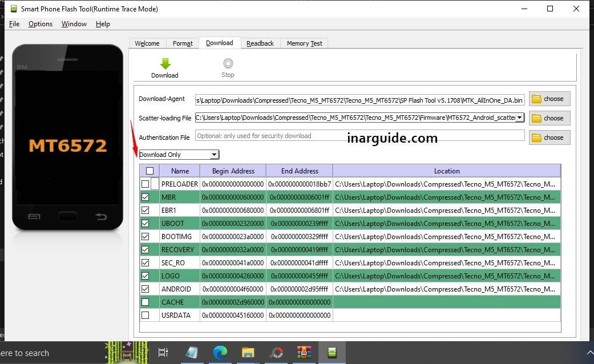Click the folder icon beside Scatter-loading choose
The width and height of the screenshot is (594, 364).
point(536,118)
